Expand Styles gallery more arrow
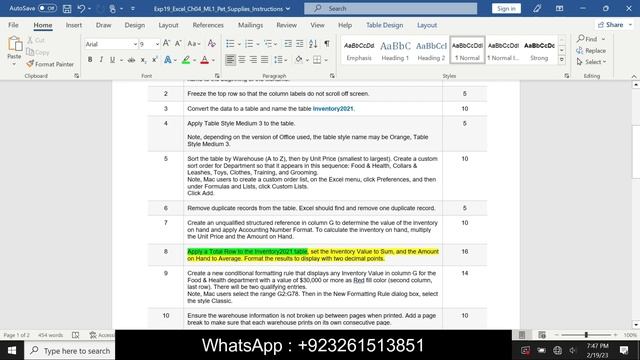The width and height of the screenshot is (640, 360). (562, 60)
